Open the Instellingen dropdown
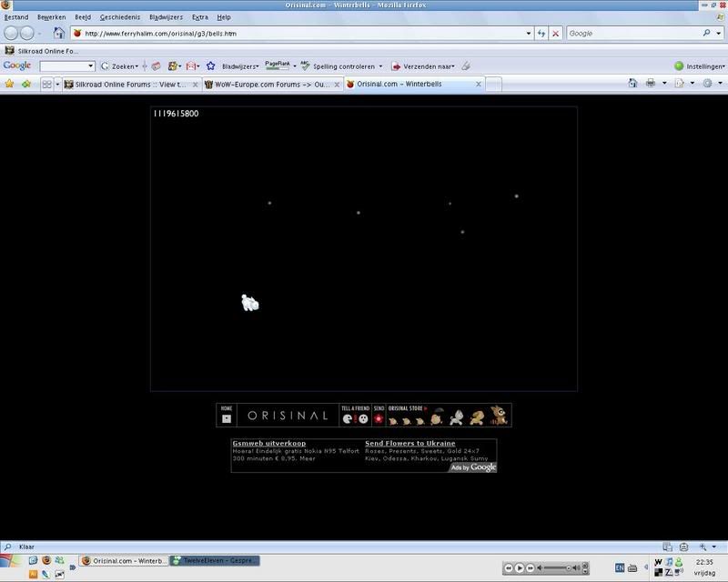The height and width of the screenshot is (582, 728). pos(723,66)
